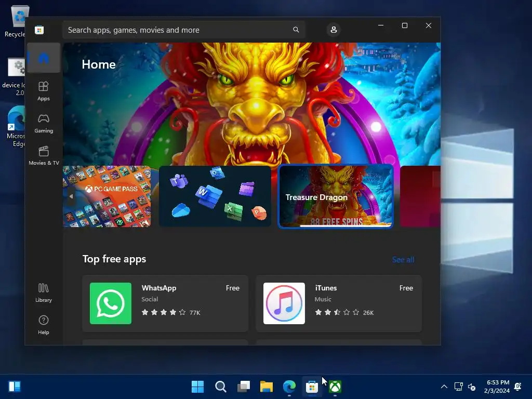Go to previous carousel slide arrow
This screenshot has width=532, height=399.
click(71, 196)
